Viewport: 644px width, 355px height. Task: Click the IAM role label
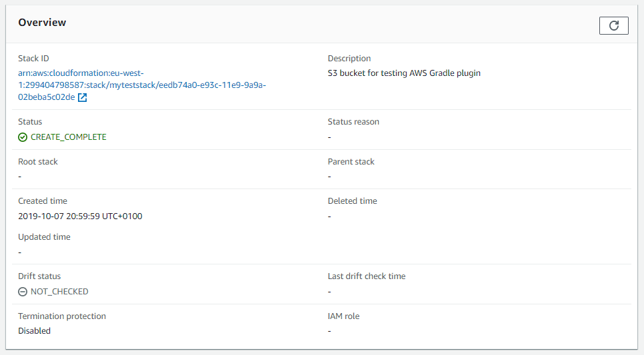tap(343, 316)
